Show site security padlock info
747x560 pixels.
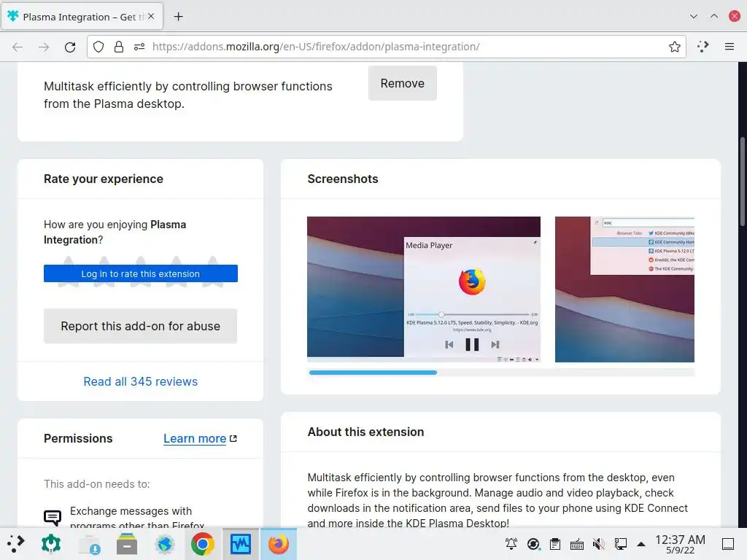point(119,47)
